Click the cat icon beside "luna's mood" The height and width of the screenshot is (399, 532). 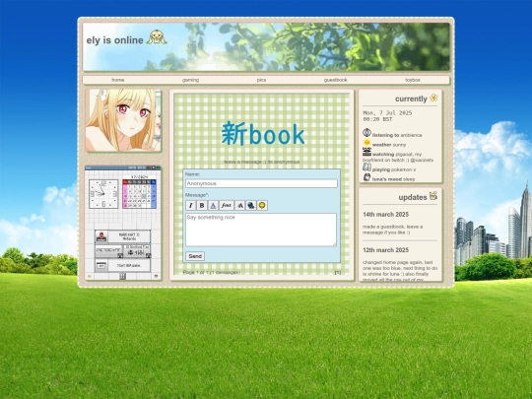[x=366, y=177]
